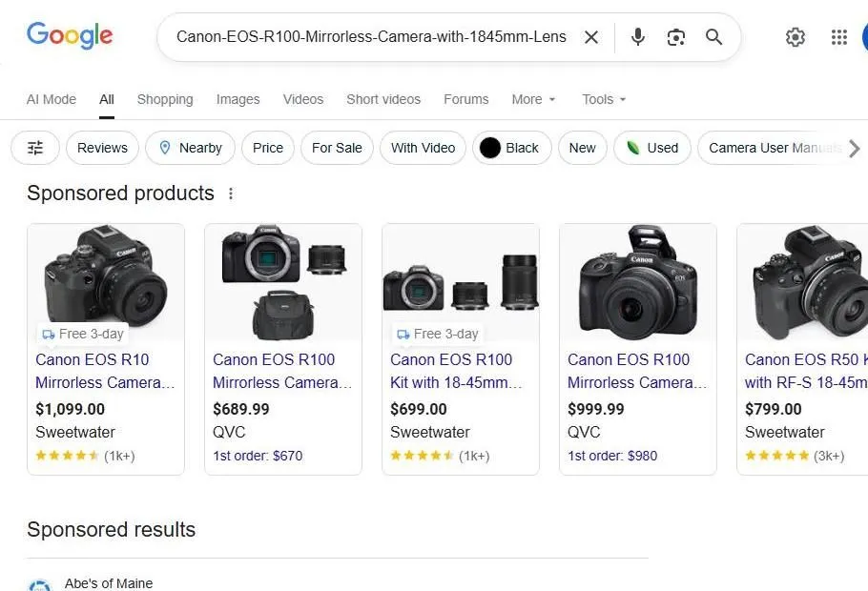The width and height of the screenshot is (868, 591).
Task: Start a voice search with the microphone icon
Action: [637, 37]
